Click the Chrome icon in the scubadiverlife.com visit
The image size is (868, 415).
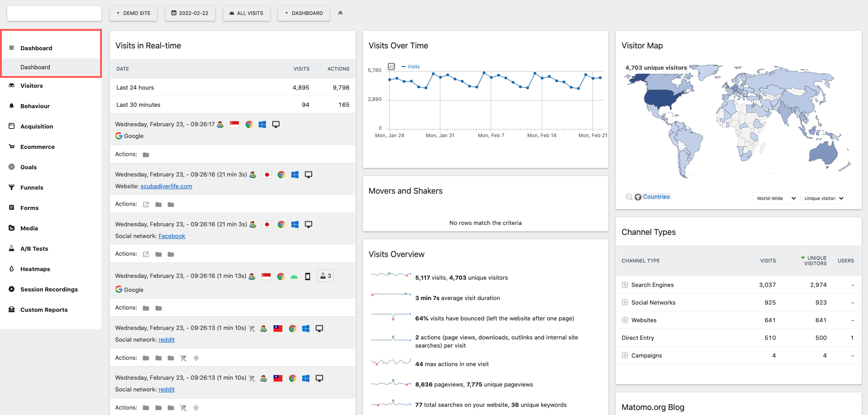coord(281,175)
